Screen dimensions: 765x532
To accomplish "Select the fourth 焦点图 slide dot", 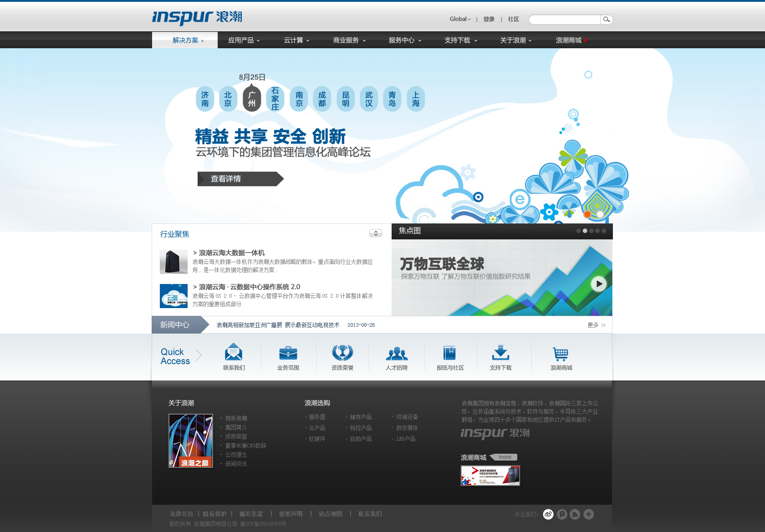I will (597, 231).
